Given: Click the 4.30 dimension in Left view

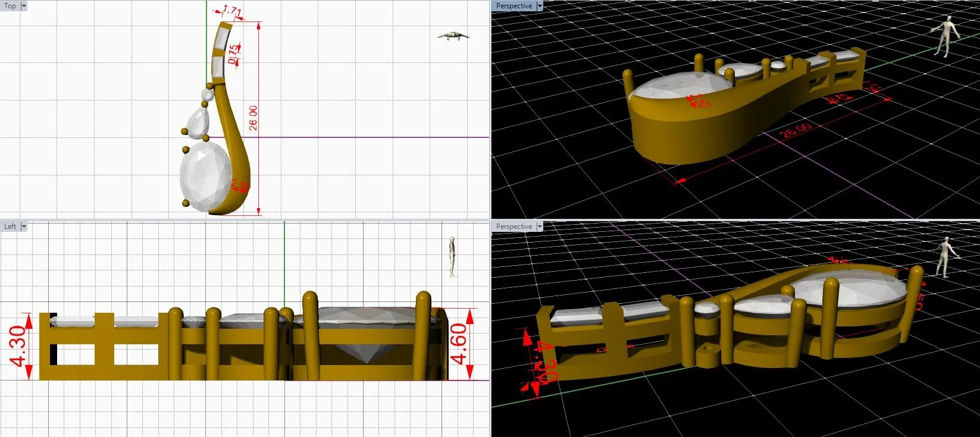Looking at the screenshot, I should [17, 345].
